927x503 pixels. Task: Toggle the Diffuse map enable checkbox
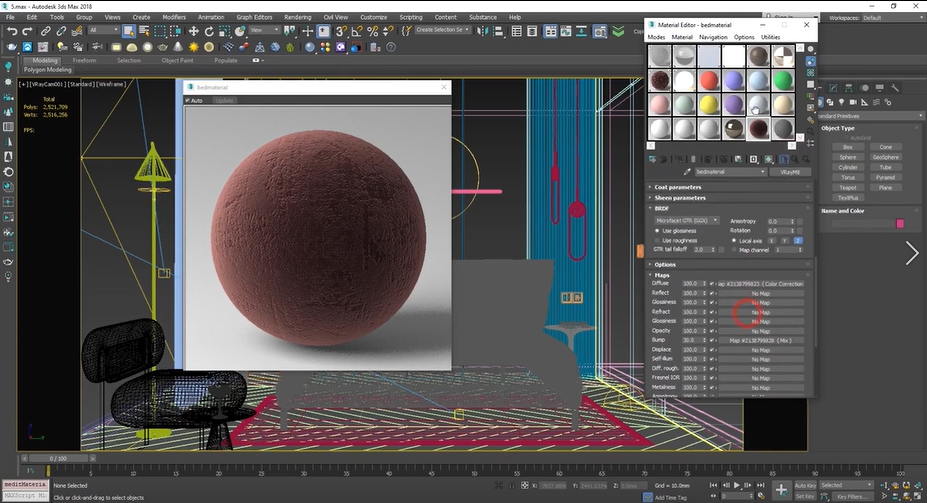tap(712, 284)
